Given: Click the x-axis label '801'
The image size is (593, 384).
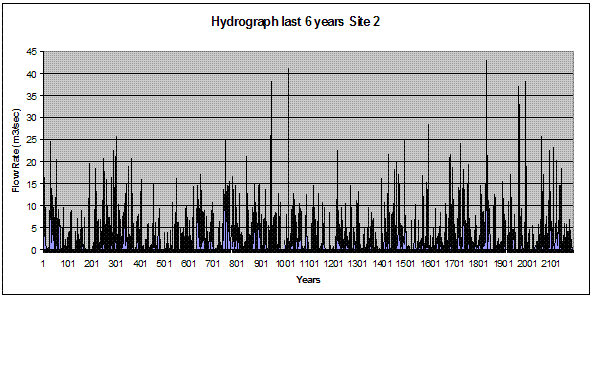Looking at the screenshot, I should 237,263.
